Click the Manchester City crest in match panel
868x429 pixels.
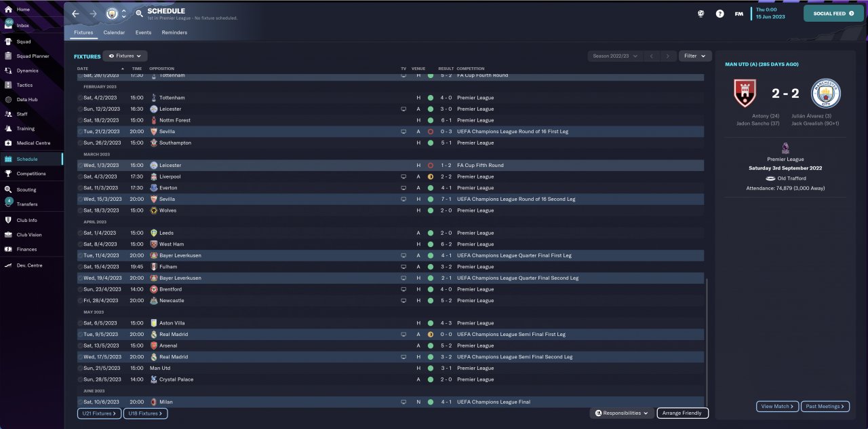tap(826, 94)
